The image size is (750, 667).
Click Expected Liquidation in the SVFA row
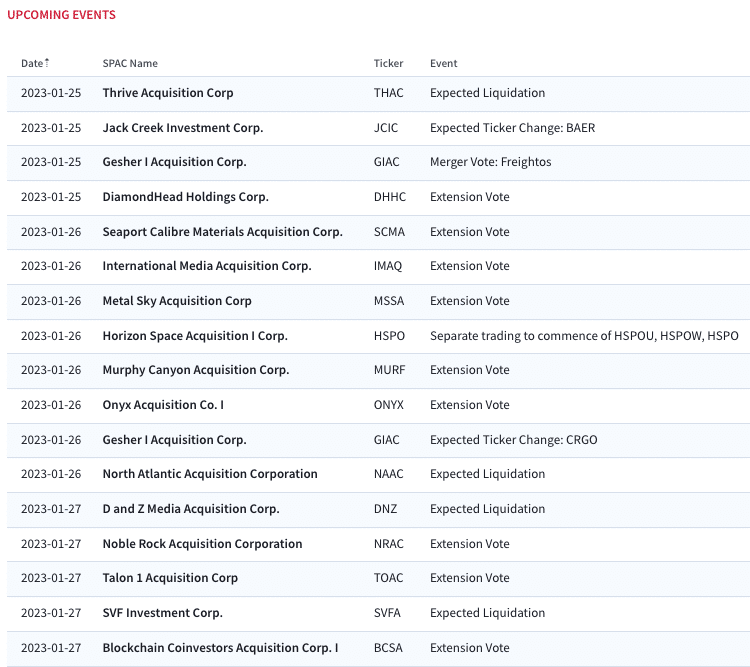pyautogui.click(x=487, y=612)
